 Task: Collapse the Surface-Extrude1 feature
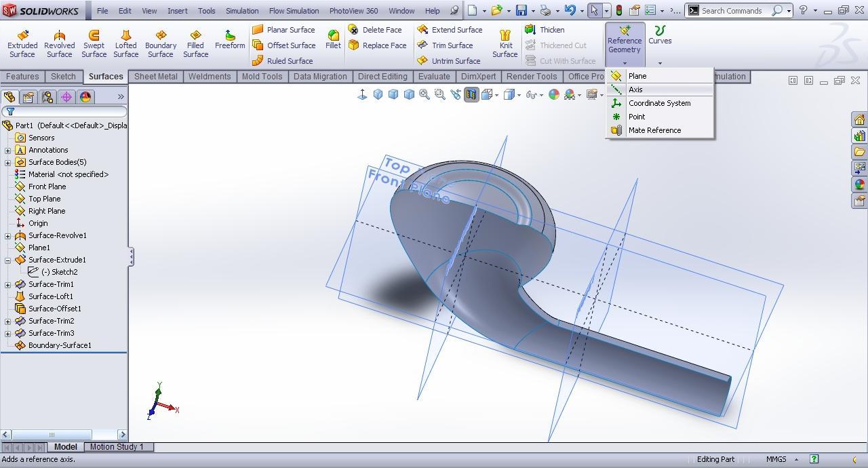7,260
